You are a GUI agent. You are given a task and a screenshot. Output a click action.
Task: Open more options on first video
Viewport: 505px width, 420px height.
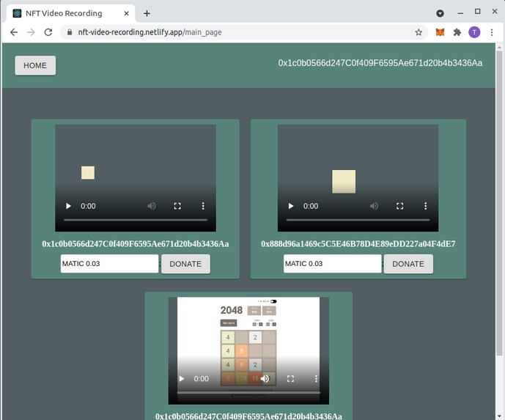(x=203, y=206)
